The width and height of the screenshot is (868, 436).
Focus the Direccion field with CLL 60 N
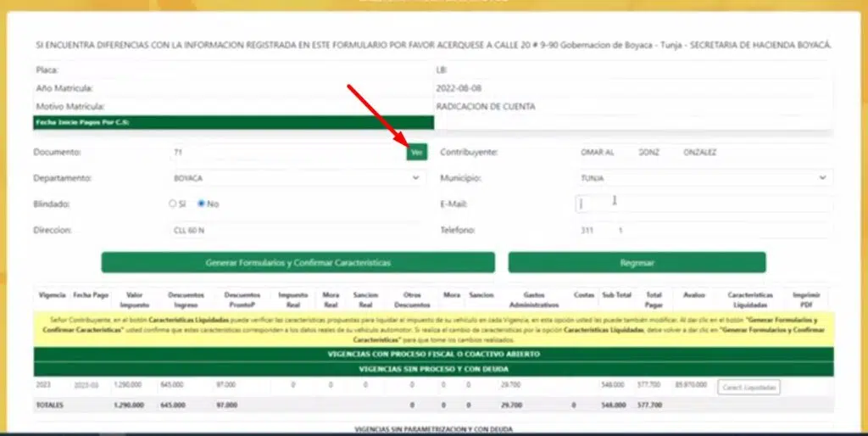coord(298,230)
